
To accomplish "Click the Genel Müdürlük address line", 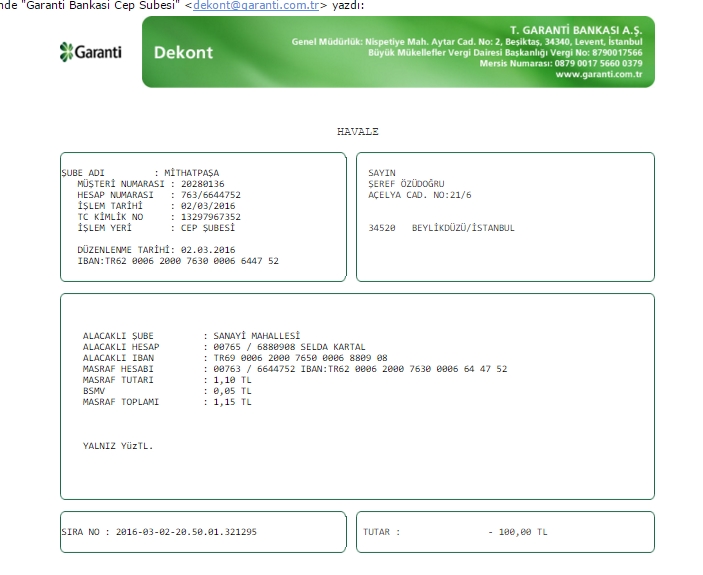I will tap(467, 42).
